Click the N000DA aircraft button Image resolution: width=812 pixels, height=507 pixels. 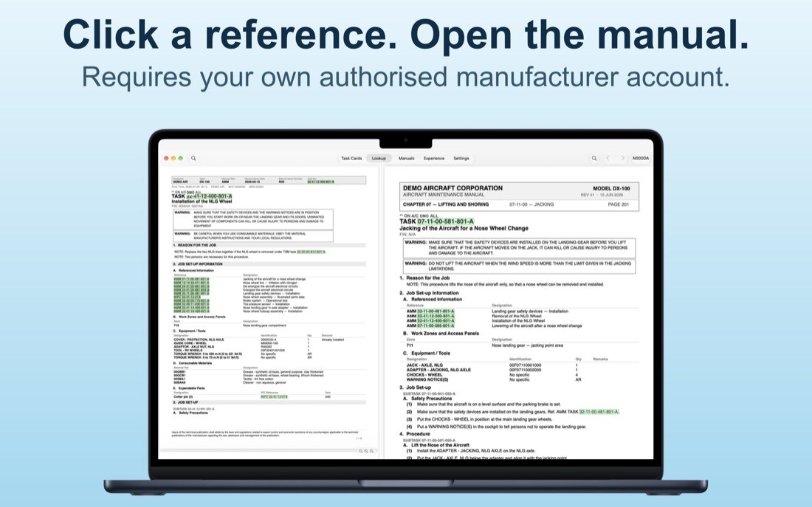(641, 159)
